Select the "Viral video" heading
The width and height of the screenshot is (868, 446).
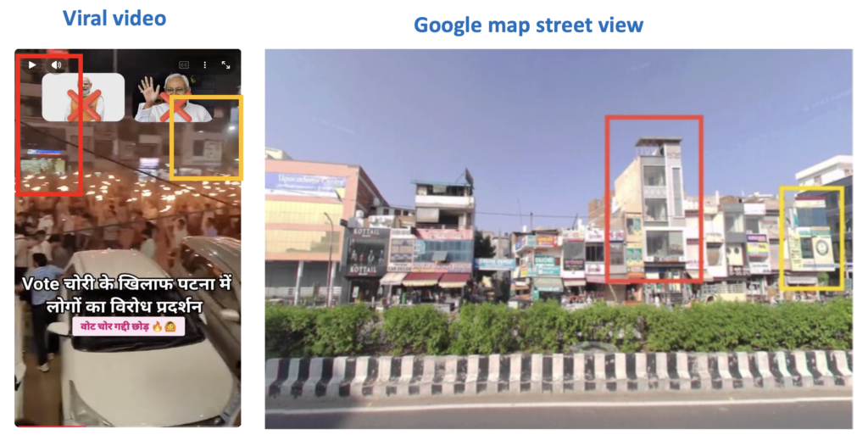pyautogui.click(x=114, y=19)
